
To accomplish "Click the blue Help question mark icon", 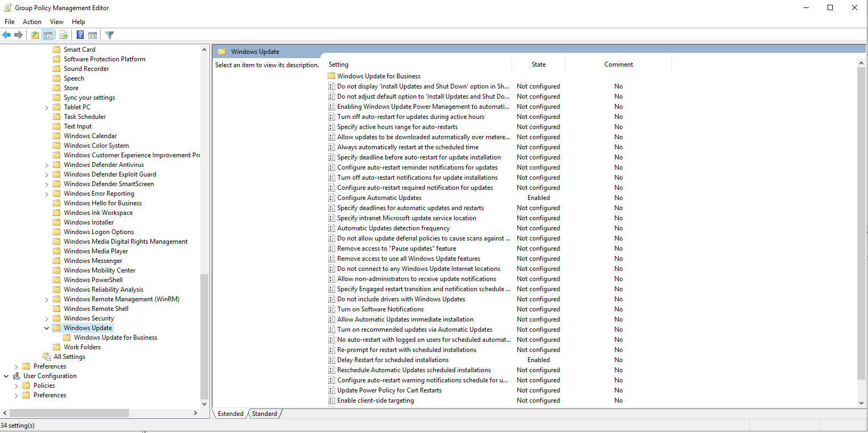I will point(80,35).
